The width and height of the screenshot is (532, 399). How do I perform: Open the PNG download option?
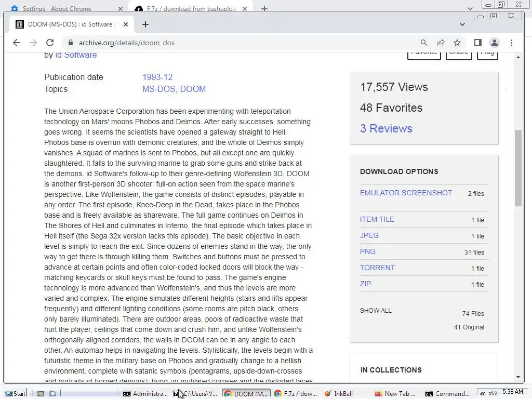click(367, 252)
